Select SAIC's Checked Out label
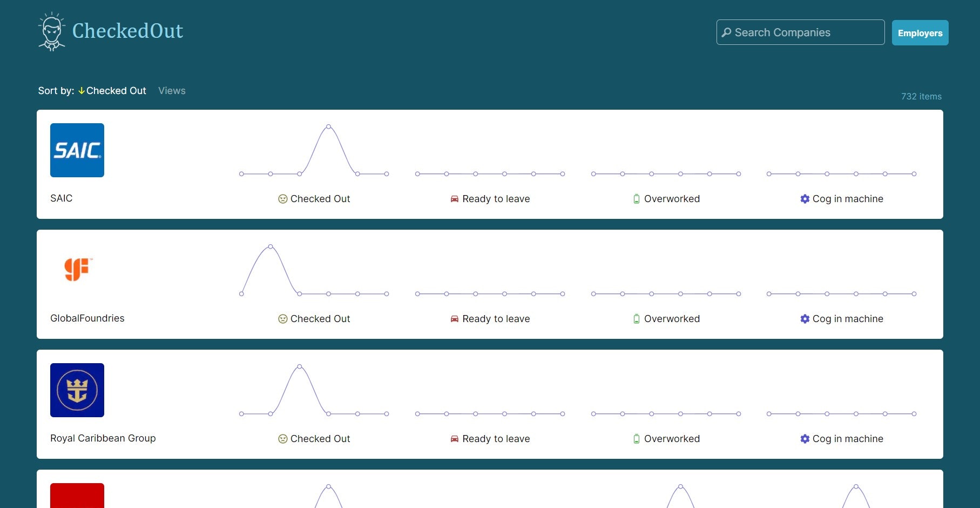This screenshot has width=980, height=508. click(x=320, y=199)
